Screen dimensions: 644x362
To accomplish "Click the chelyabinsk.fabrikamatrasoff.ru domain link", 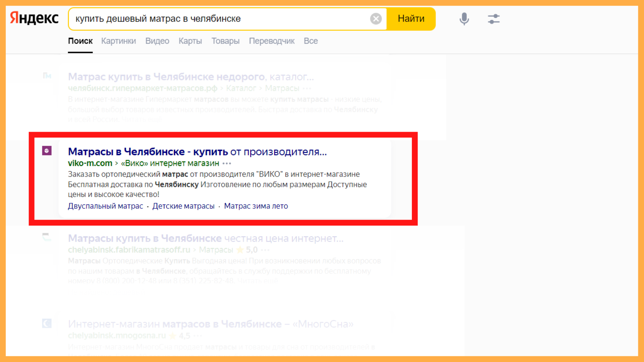I will coord(129,250).
